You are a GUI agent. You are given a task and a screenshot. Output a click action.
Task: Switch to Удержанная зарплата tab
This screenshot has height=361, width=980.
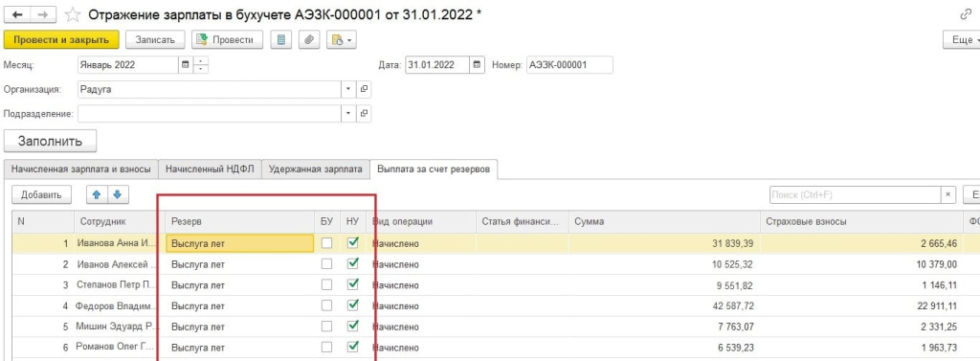pos(315,169)
